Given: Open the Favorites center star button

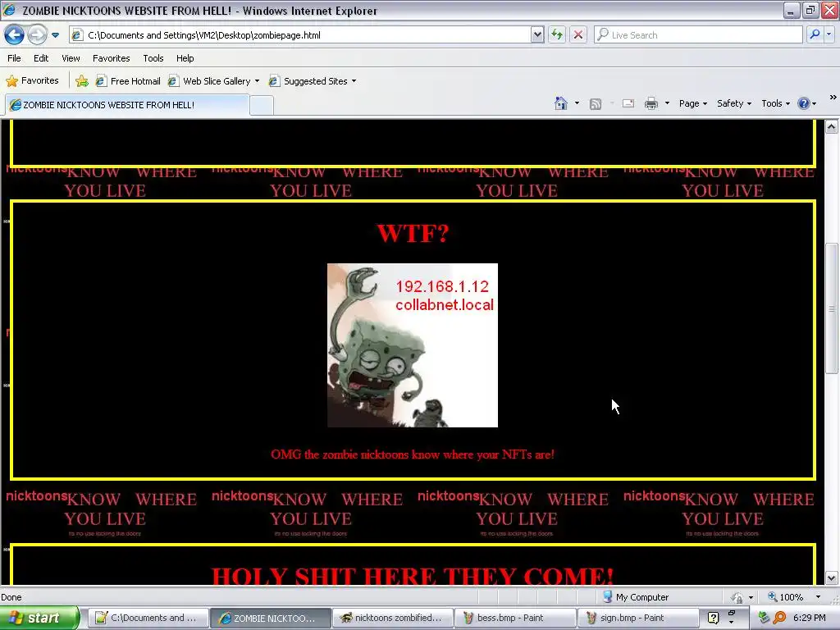Looking at the screenshot, I should coord(32,81).
